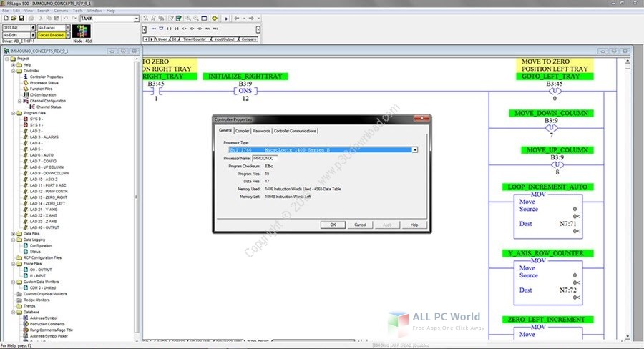The width and height of the screenshot is (644, 349).
Task: Open the Processor Type dropdown arrow
Action: pyautogui.click(x=415, y=150)
